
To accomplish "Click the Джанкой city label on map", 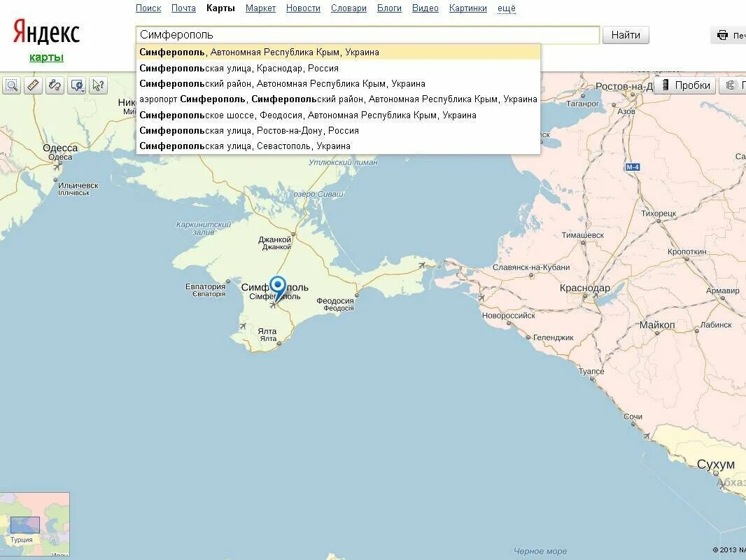I will [274, 240].
